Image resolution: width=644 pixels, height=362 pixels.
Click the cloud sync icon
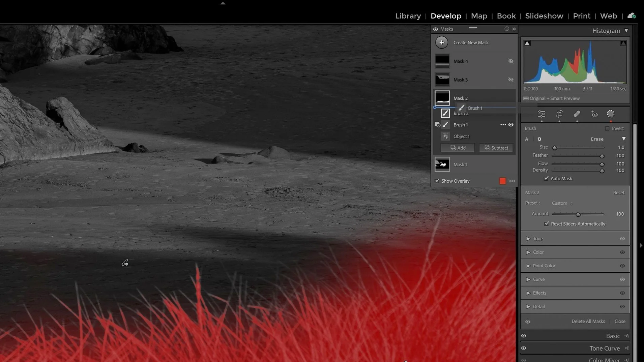click(x=632, y=16)
